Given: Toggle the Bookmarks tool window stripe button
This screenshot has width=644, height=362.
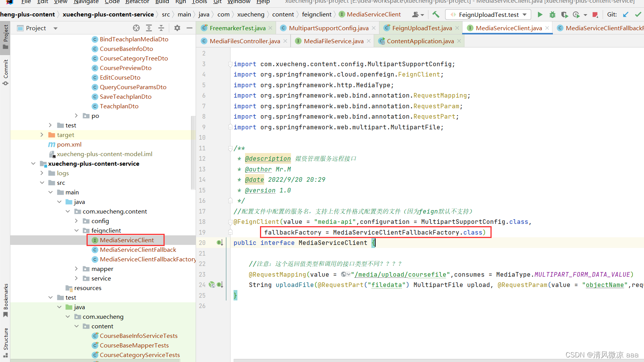Looking at the screenshot, I should pyautogui.click(x=5, y=300).
